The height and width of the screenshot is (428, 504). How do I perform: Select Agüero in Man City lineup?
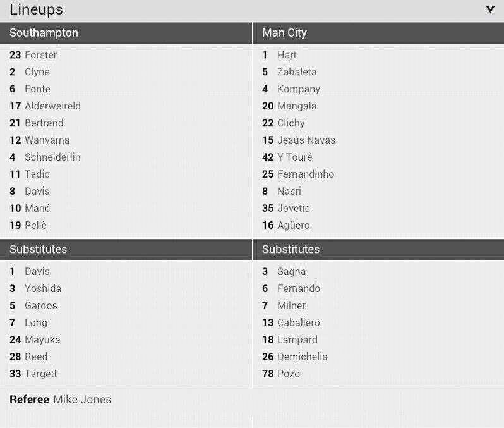point(286,225)
